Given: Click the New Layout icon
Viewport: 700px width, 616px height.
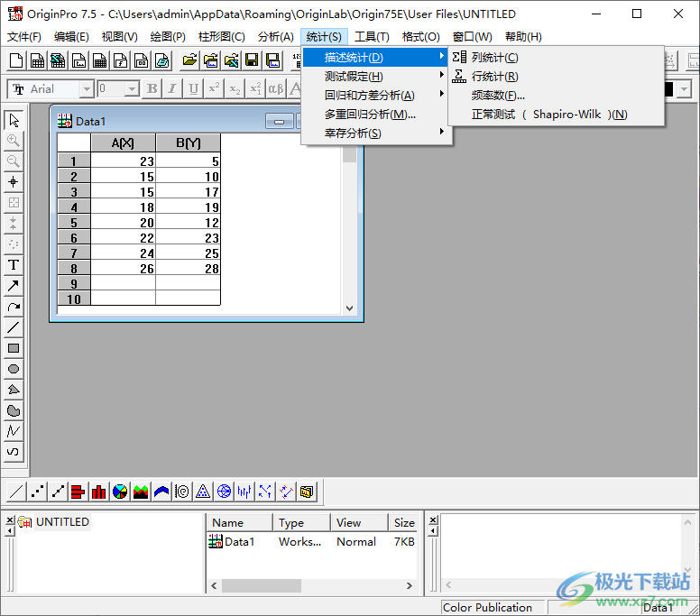Looking at the screenshot, I should (x=141, y=60).
